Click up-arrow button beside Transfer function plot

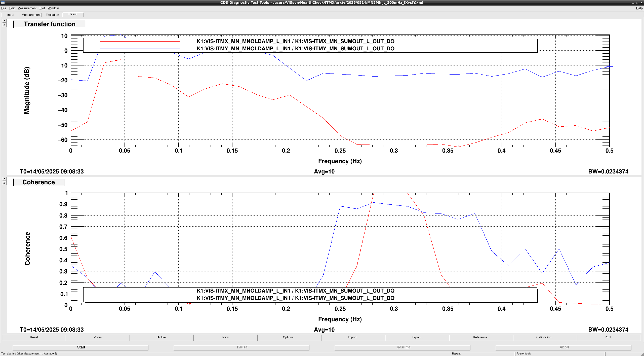point(4,25)
